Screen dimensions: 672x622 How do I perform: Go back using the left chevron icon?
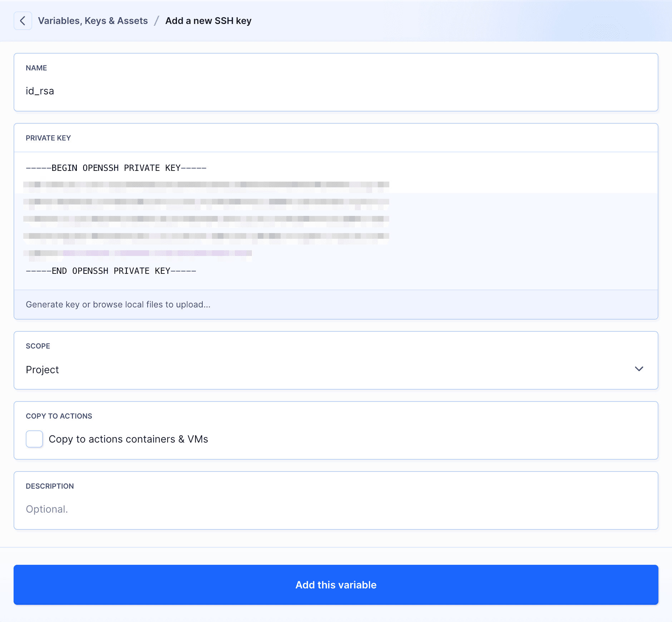[23, 21]
